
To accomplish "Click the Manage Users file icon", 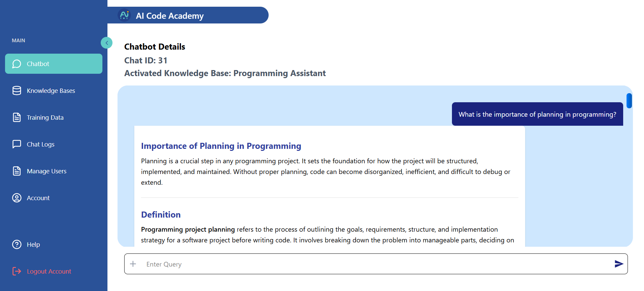I will (x=16, y=171).
